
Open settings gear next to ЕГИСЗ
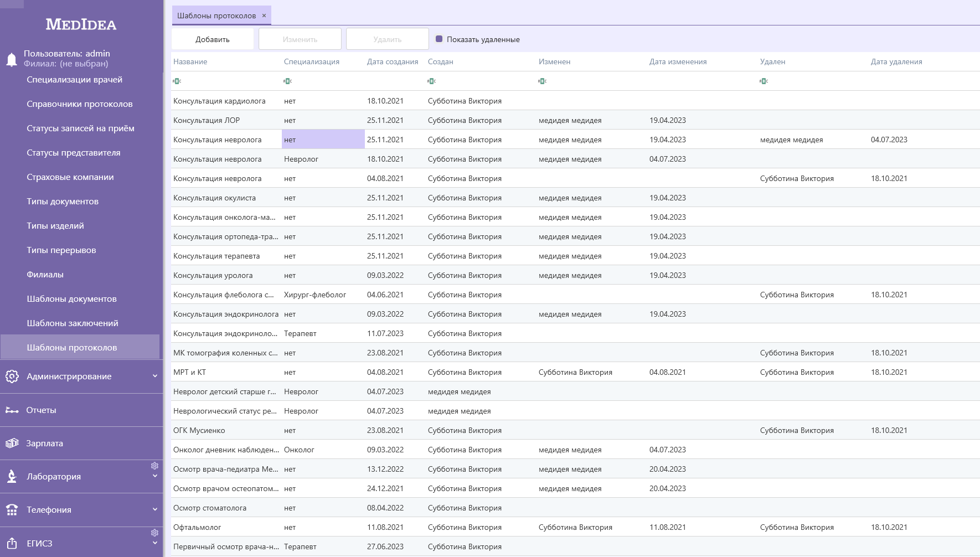pos(154,533)
